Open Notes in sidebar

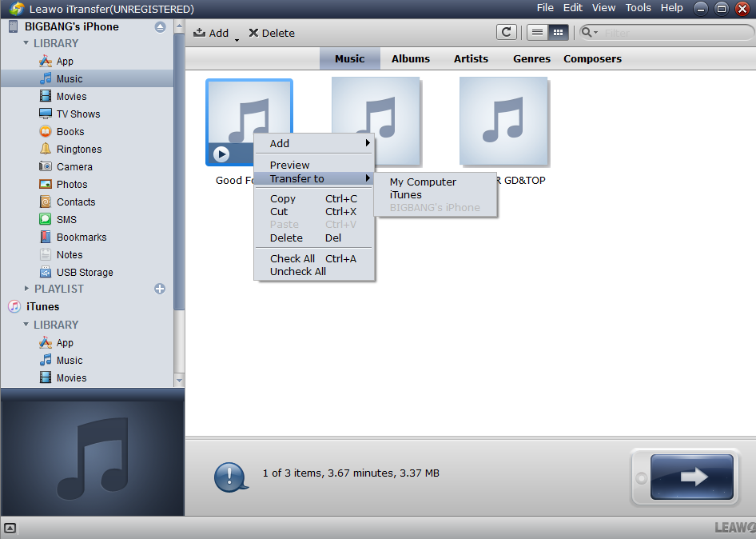pos(70,255)
